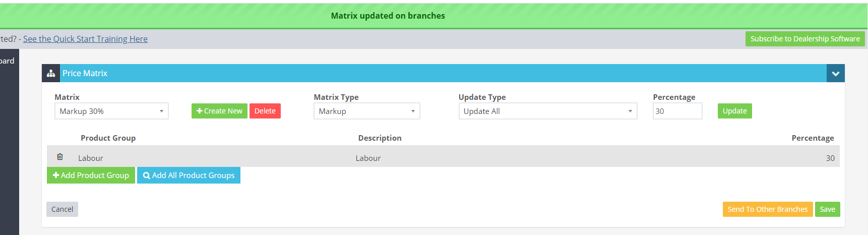This screenshot has width=868, height=235.
Task: Cancel the price matrix edit
Action: pos(62,209)
